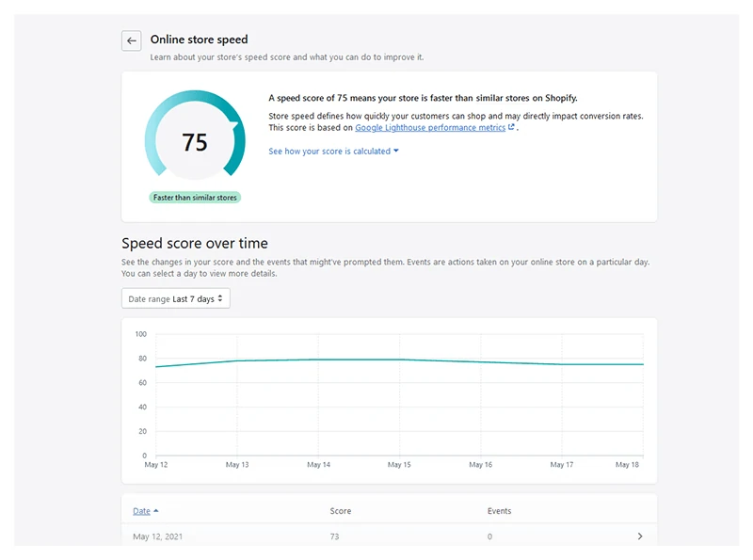Open the Google Lighthouse performance metrics link
Screen dimensions: 753x560
[430, 128]
